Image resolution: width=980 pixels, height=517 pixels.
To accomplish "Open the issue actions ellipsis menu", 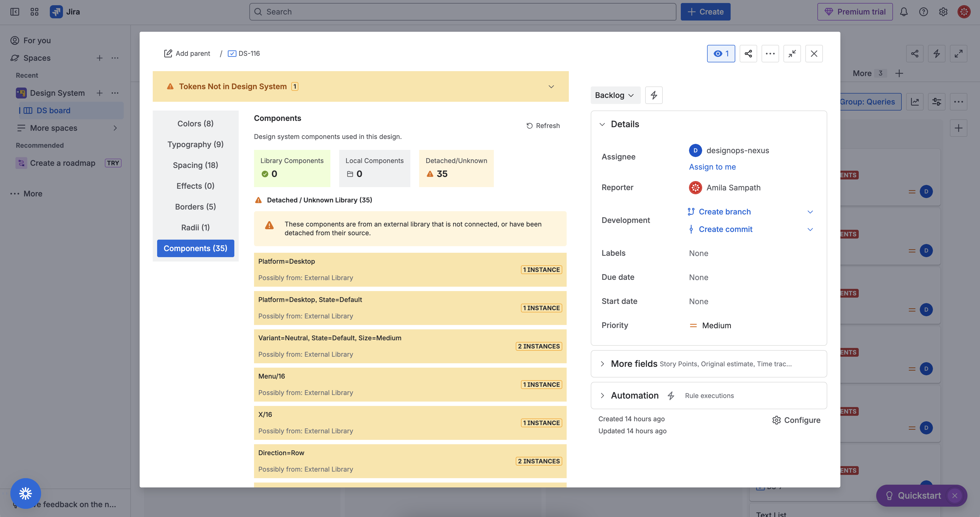I will coord(770,54).
